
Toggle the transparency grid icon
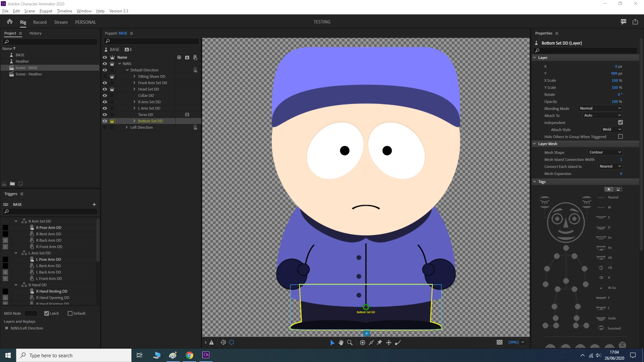[x=499, y=342]
